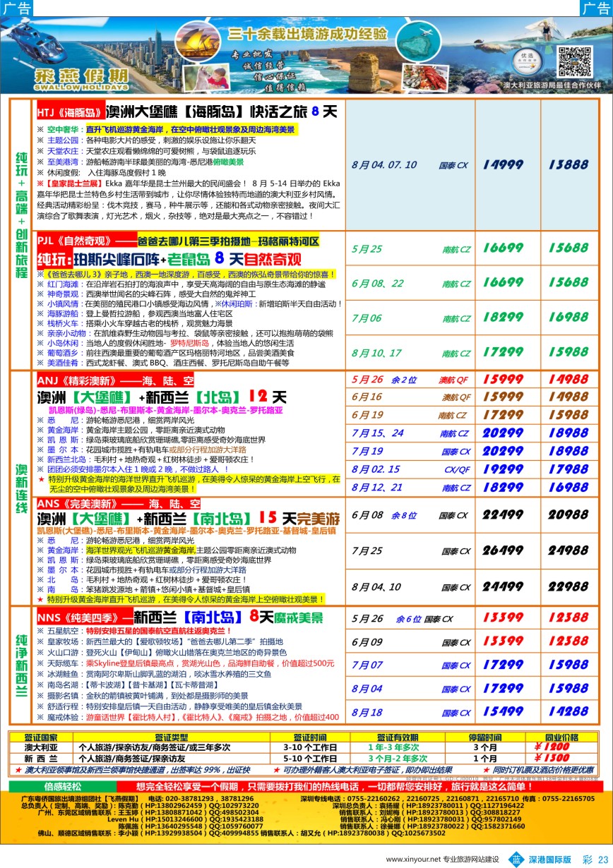Click the price 13888

[x=567, y=164]
